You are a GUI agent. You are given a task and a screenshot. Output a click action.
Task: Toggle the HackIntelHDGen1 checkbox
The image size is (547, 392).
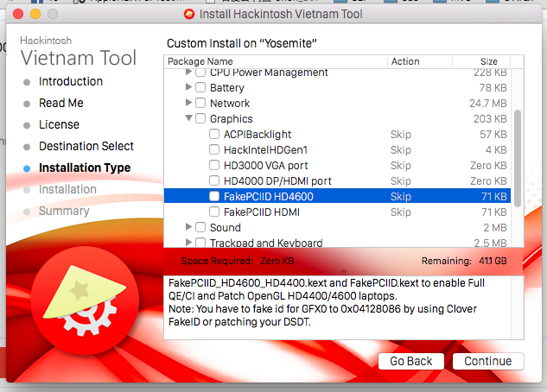[x=214, y=150]
